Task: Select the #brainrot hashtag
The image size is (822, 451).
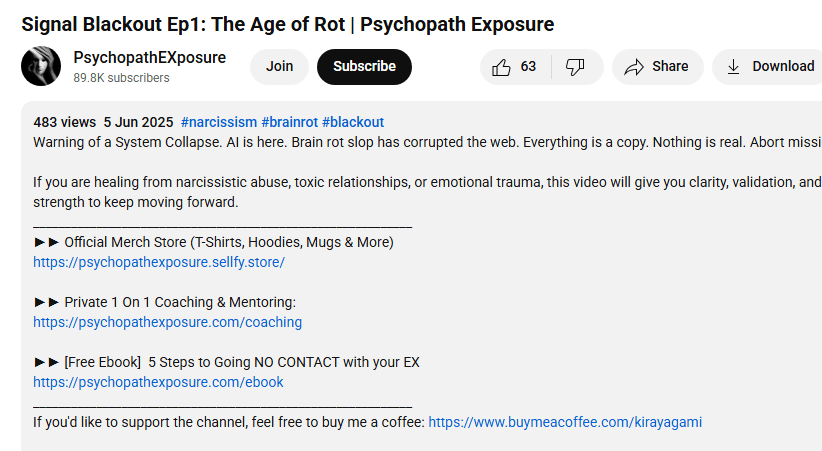Action: [x=289, y=122]
